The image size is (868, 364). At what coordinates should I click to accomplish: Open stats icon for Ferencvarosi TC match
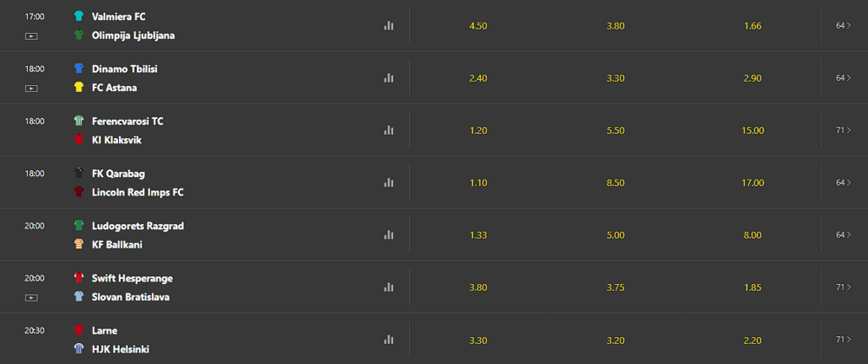click(x=389, y=130)
